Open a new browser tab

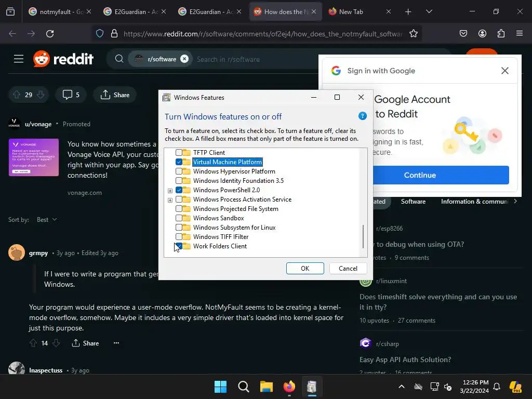(x=408, y=12)
